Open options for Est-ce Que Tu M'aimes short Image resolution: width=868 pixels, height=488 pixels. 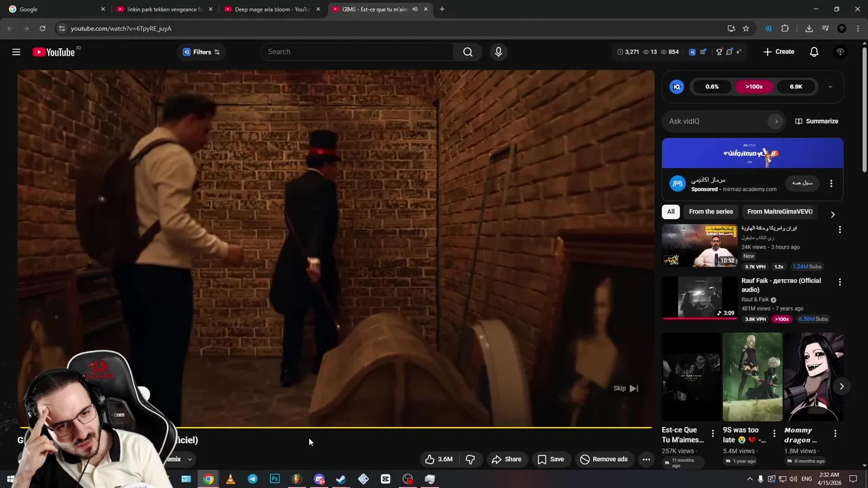(713, 433)
